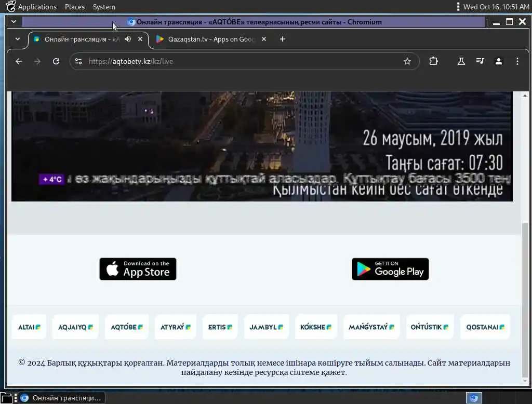This screenshot has height=404, width=532.
Task: Click the scrollbar up arrow
Action: [525, 96]
